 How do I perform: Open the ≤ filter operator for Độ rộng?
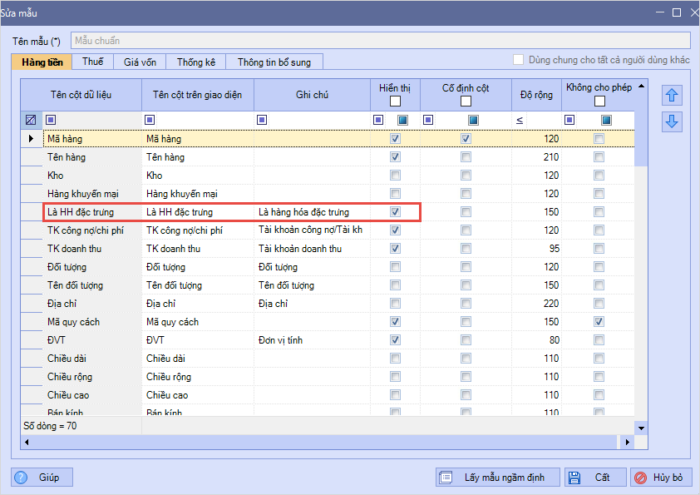click(x=520, y=120)
